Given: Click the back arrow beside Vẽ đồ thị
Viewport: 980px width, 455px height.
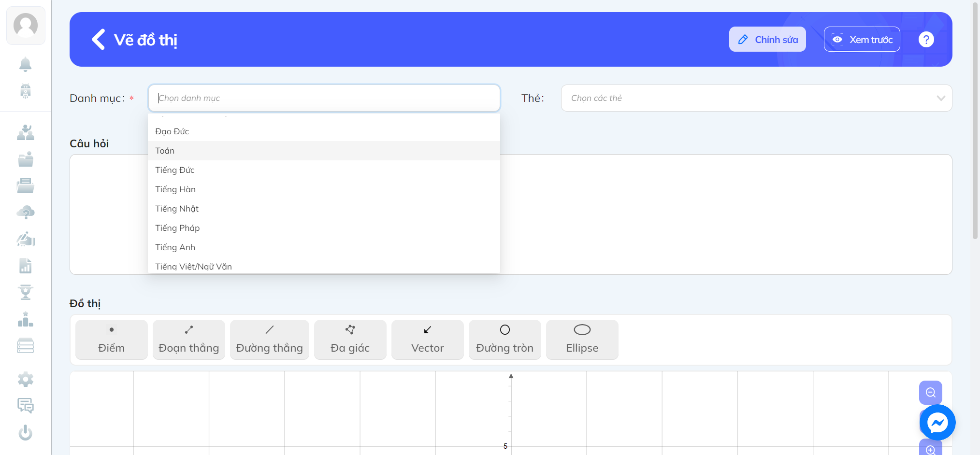Looking at the screenshot, I should coord(98,40).
